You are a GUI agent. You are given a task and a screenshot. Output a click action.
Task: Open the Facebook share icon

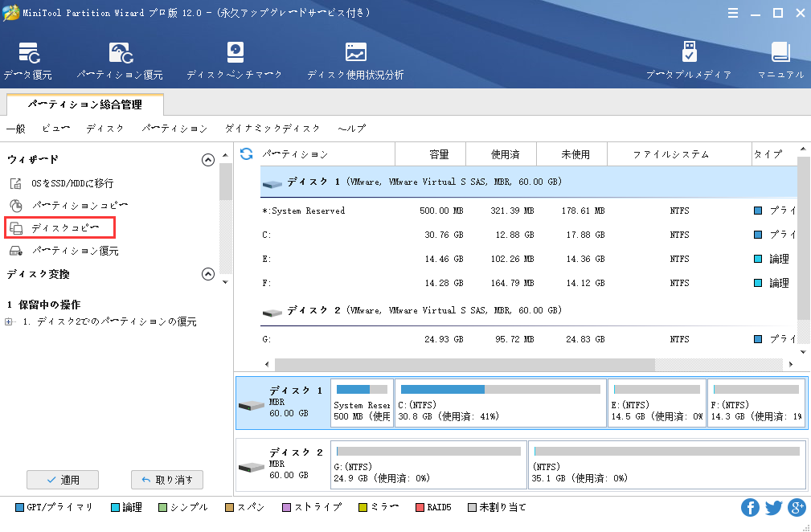750,507
